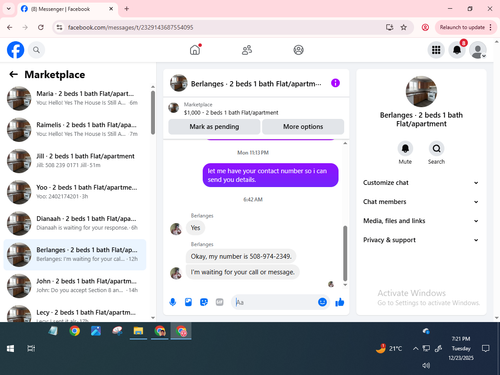The height and width of the screenshot is (375, 500).
Task: Mute this conversation with bell icon
Action: click(x=405, y=148)
